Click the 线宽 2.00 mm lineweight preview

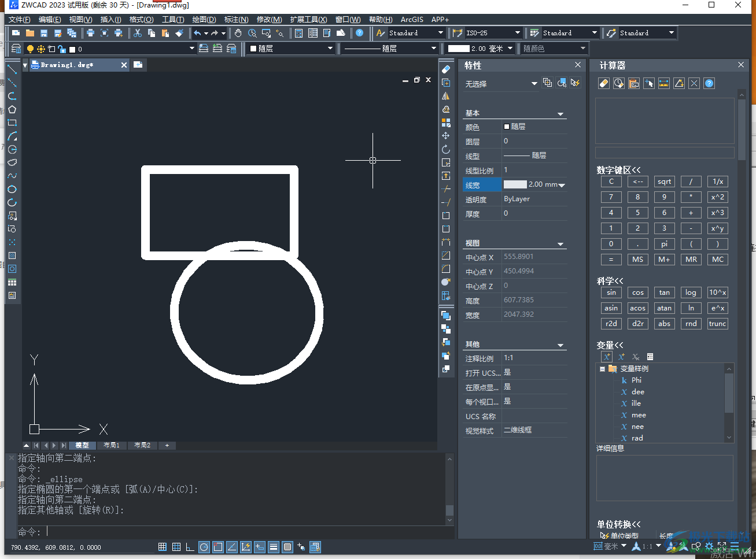(515, 184)
